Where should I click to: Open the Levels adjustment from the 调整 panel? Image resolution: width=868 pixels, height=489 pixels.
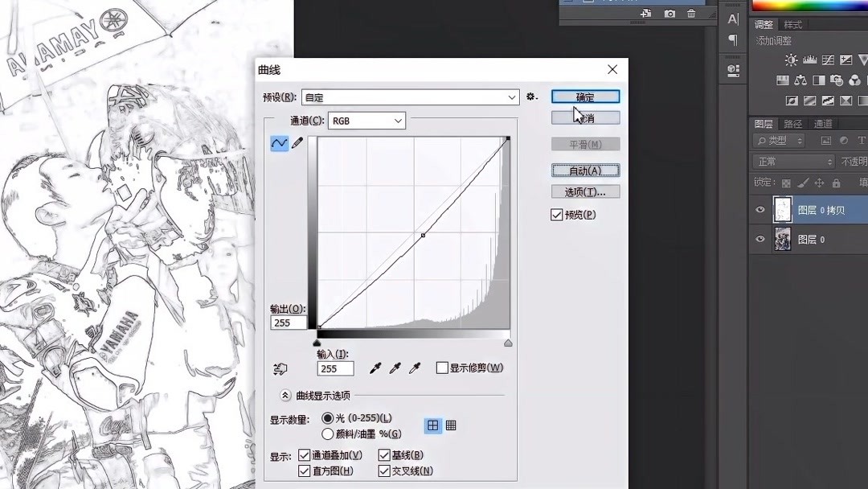pyautogui.click(x=809, y=60)
